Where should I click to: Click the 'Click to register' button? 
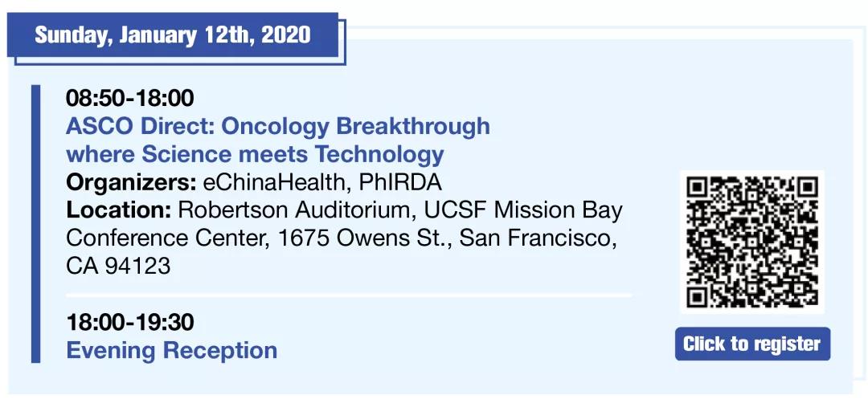pyautogui.click(x=752, y=344)
